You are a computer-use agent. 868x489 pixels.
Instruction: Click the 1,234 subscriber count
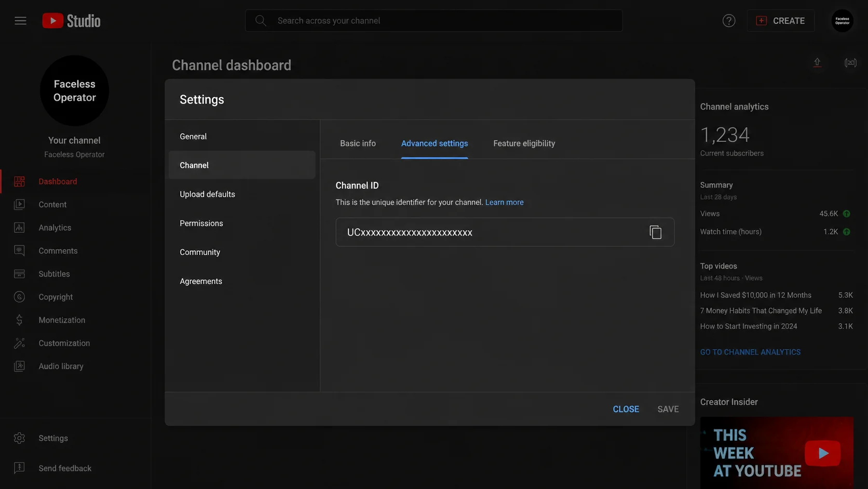725,135
